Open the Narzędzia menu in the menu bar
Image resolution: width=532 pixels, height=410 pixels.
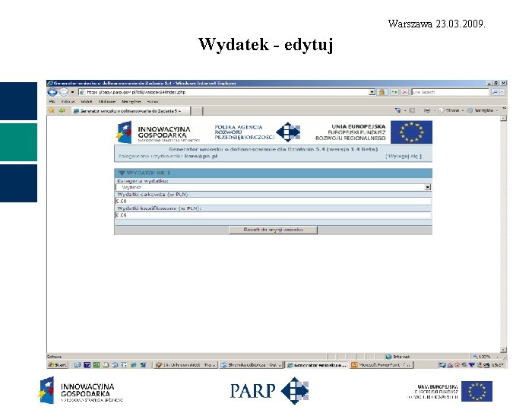click(x=131, y=102)
